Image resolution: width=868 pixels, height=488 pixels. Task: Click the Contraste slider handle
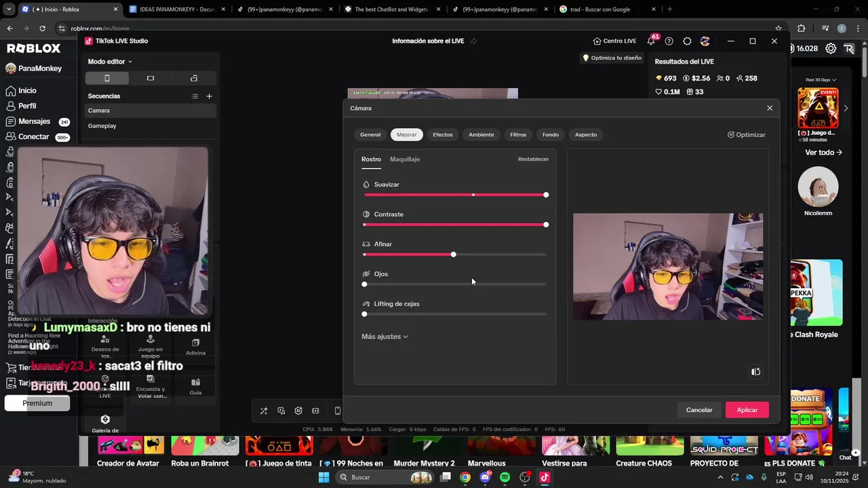(x=546, y=225)
